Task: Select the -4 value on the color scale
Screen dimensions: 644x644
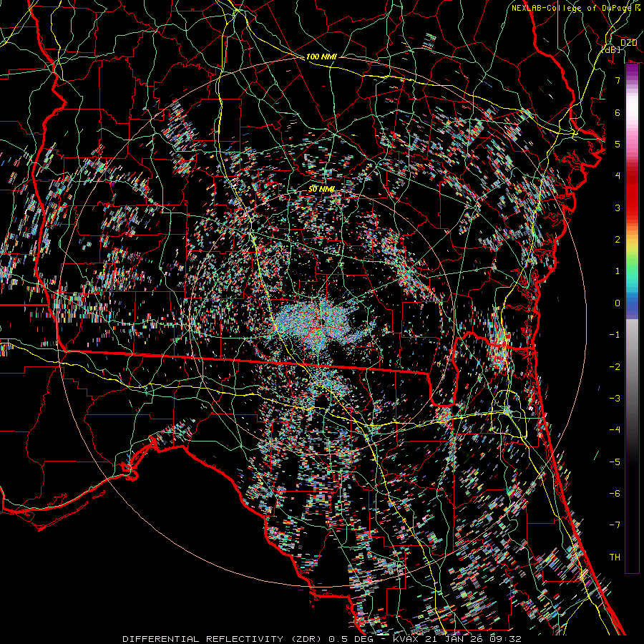Action: pyautogui.click(x=615, y=430)
